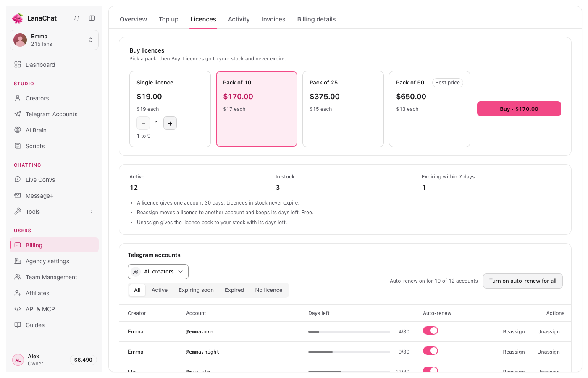Expand the Tools submenu chevron
This screenshot has height=378, width=588.
click(92, 211)
